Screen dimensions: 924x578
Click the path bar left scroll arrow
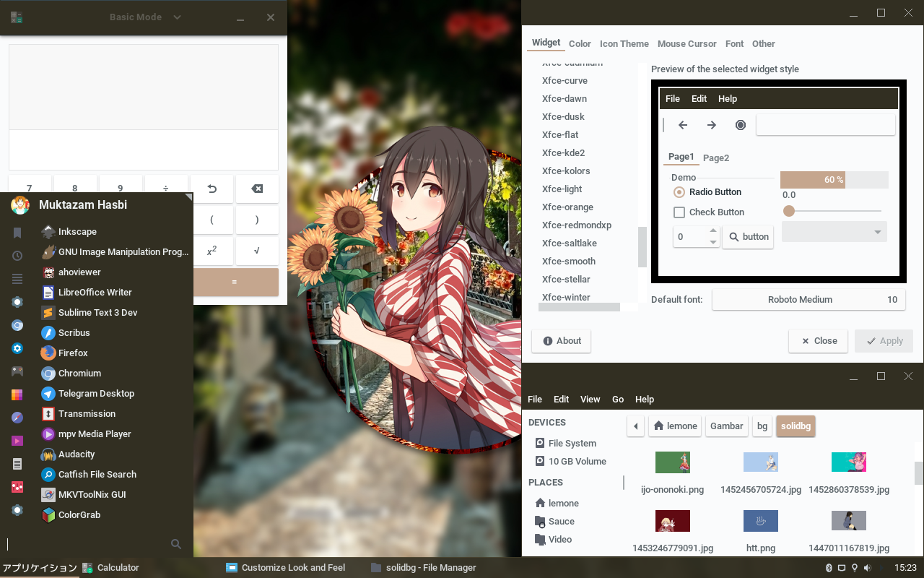[635, 426]
